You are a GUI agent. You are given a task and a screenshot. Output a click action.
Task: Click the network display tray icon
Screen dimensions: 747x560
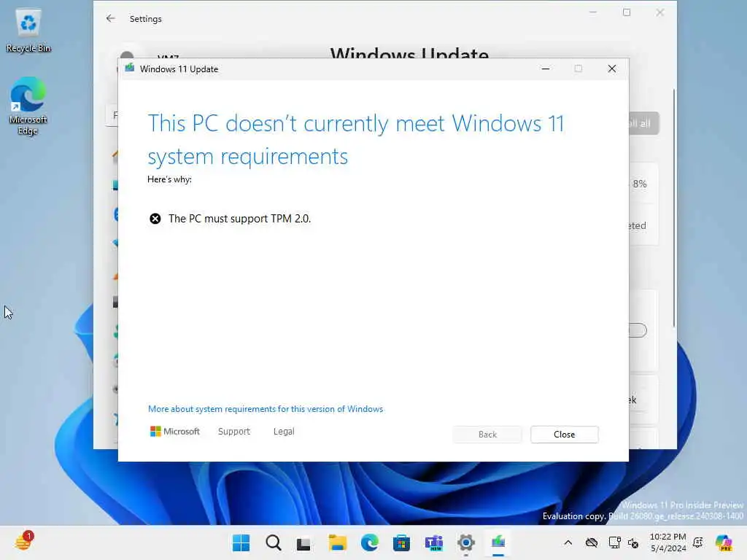coord(614,542)
